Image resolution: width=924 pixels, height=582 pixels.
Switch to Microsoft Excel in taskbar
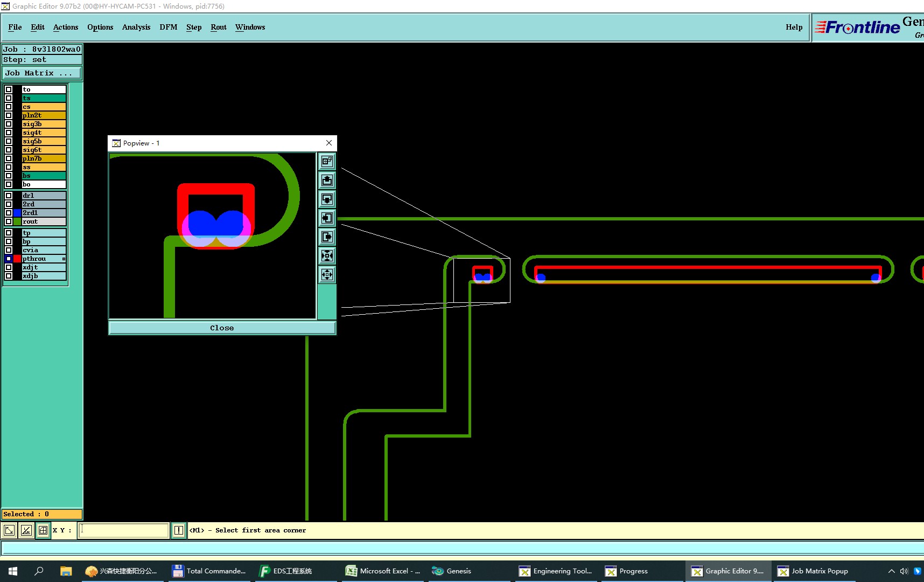point(383,571)
